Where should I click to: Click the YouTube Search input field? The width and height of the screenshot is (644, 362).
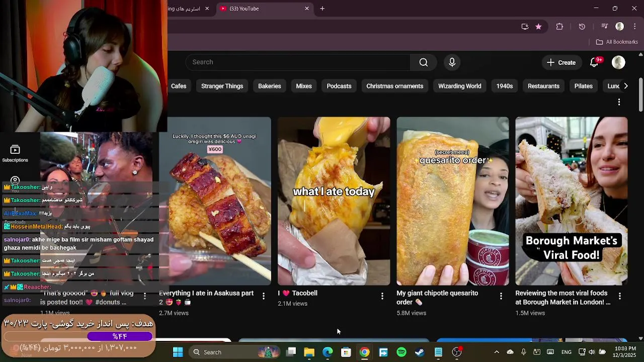pyautogui.click(x=298, y=62)
